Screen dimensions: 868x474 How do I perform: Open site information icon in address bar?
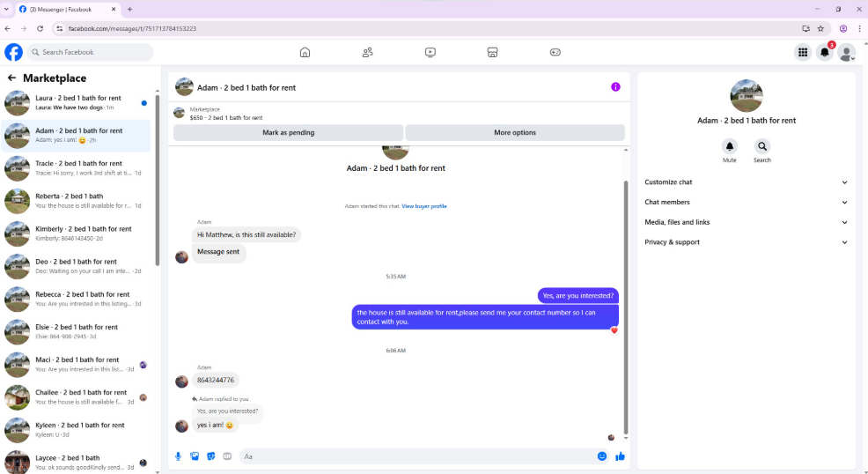point(60,29)
